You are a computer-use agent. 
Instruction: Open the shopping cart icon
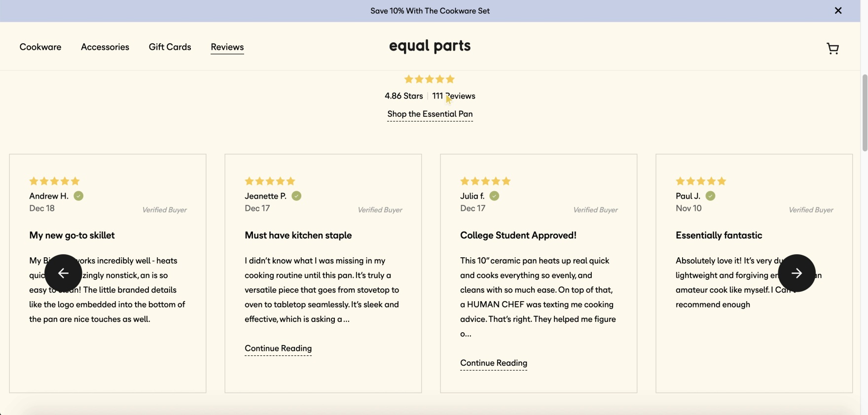[832, 48]
